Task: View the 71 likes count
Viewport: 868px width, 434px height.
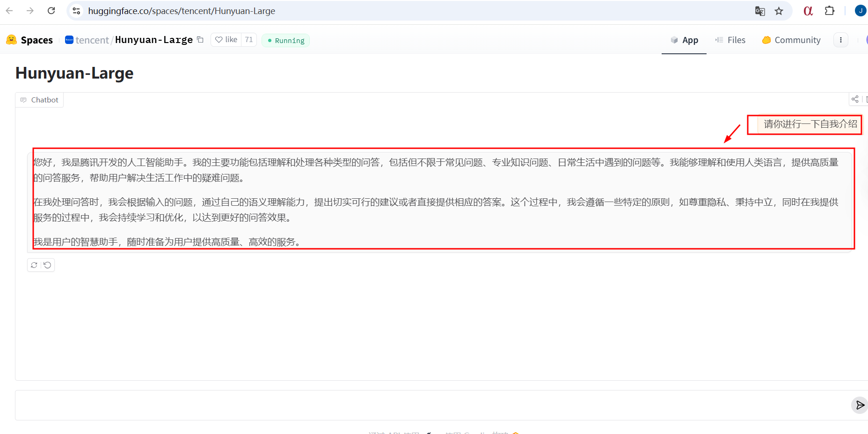Action: pos(249,40)
